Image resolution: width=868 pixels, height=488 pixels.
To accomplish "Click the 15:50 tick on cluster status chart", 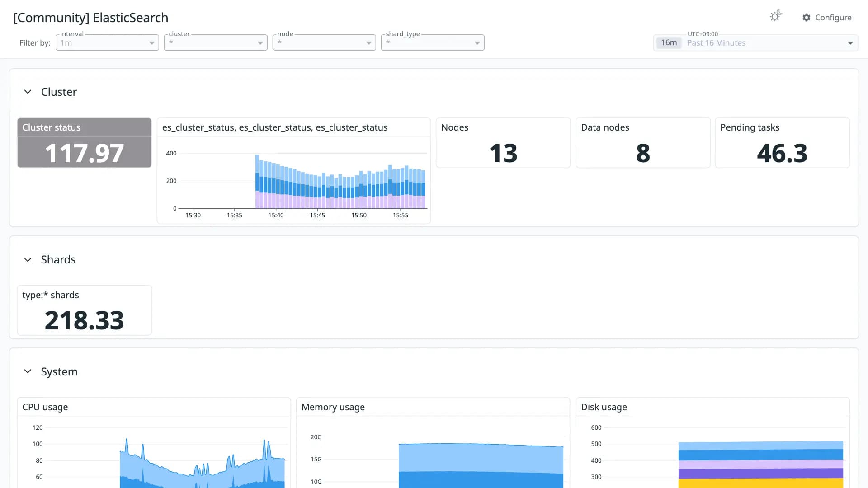I will point(359,215).
